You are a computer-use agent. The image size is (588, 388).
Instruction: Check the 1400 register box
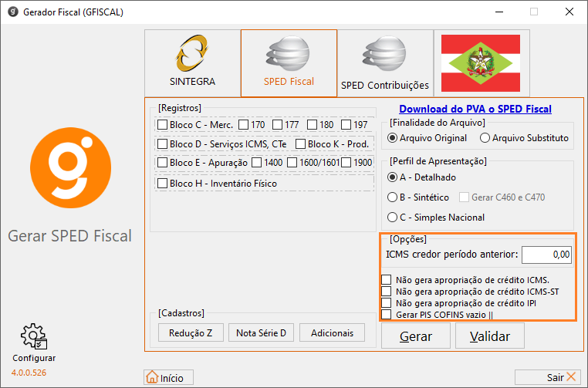[x=257, y=162]
